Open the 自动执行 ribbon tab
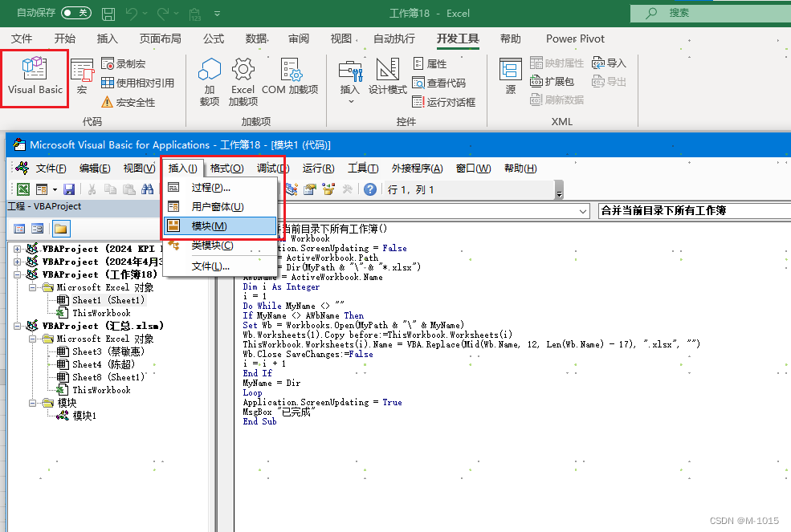 tap(394, 39)
